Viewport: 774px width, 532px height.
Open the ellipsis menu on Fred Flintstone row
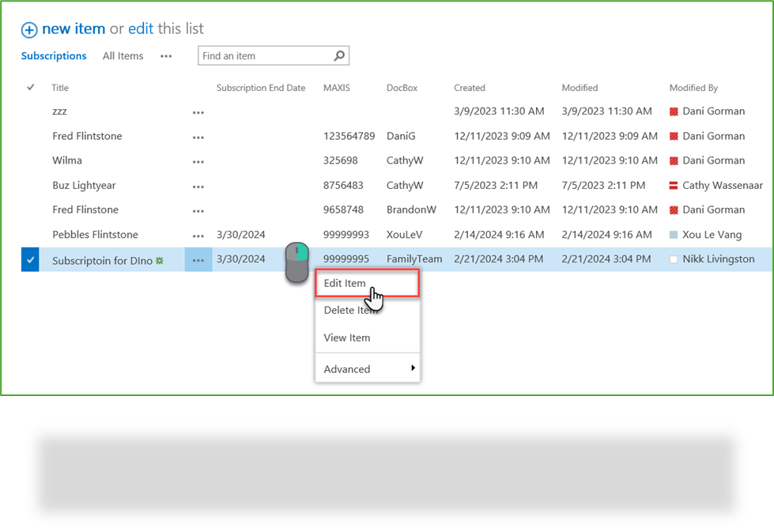click(x=198, y=136)
